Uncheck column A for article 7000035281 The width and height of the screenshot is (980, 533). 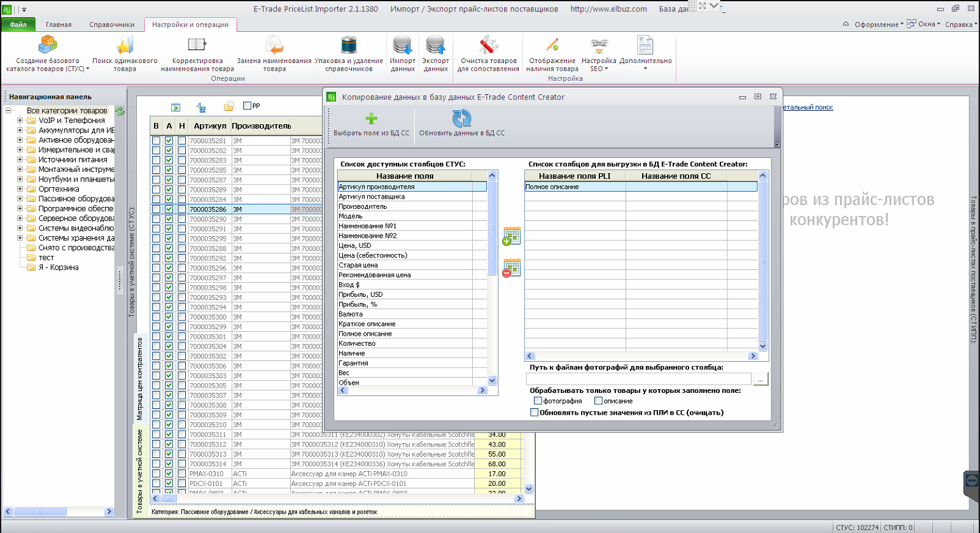click(x=169, y=141)
